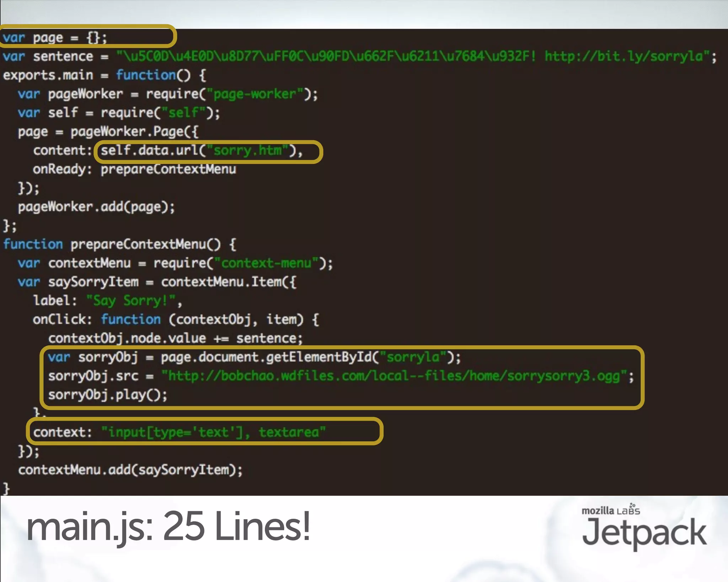Click the 'onClick: function (contextObj, item)' line

(176, 320)
